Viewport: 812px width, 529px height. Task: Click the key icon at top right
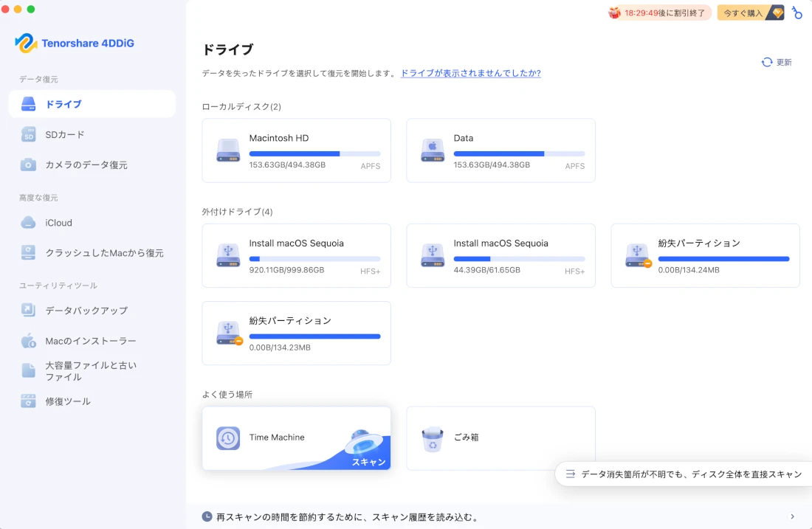point(797,13)
